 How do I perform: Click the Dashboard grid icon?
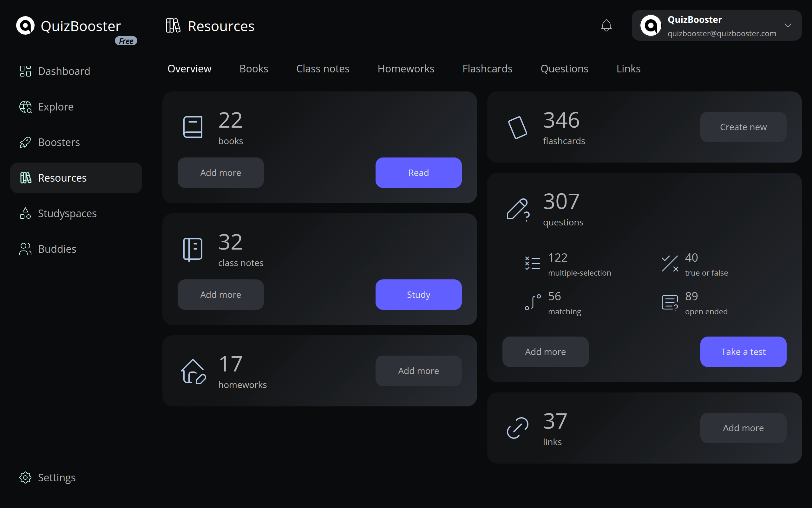(x=25, y=71)
